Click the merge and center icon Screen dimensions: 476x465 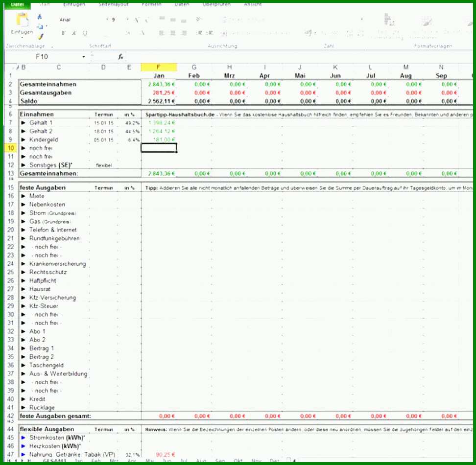tap(224, 33)
